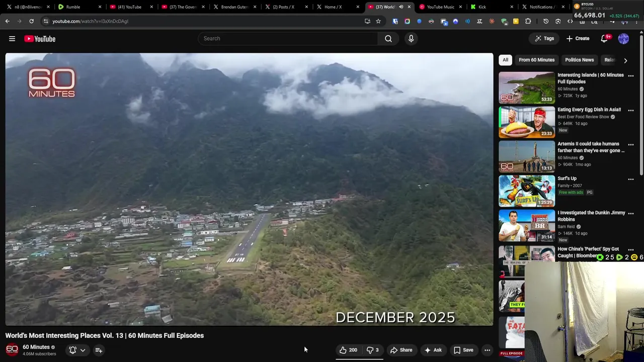
Task: Install app icon in address bar
Action: click(367, 21)
